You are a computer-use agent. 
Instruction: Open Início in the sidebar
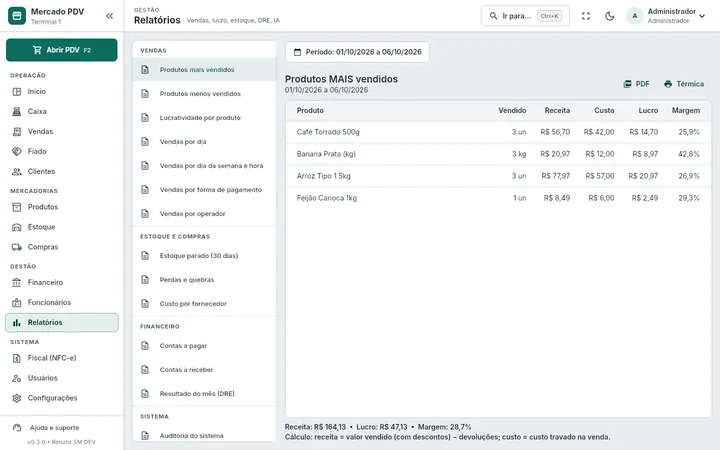click(62, 91)
